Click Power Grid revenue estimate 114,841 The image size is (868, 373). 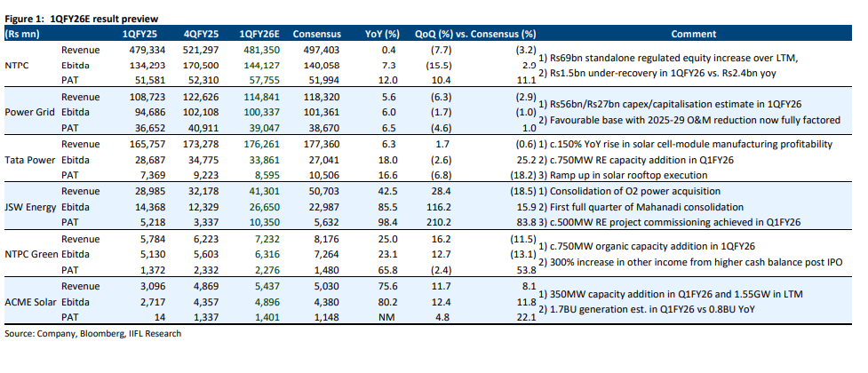(262, 97)
